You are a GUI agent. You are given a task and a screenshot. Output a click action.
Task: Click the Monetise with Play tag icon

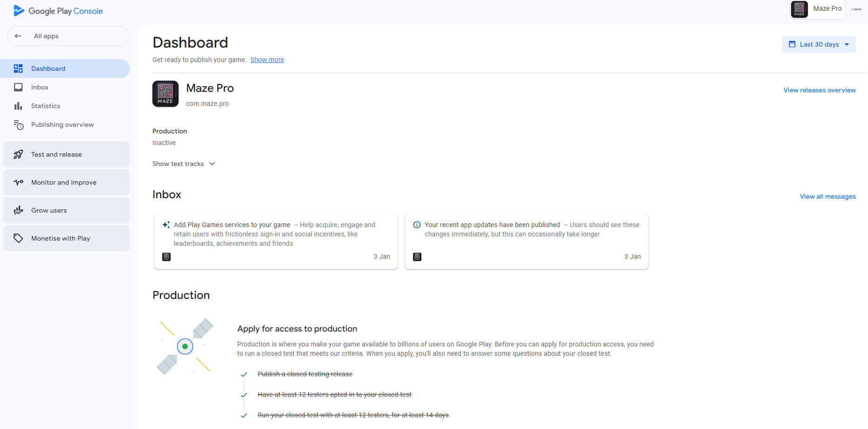pos(18,238)
